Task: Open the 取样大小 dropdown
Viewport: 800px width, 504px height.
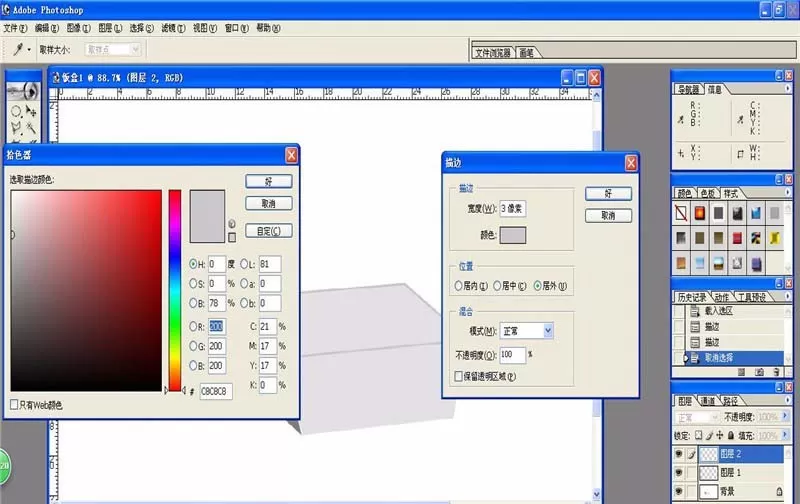Action: 113,49
